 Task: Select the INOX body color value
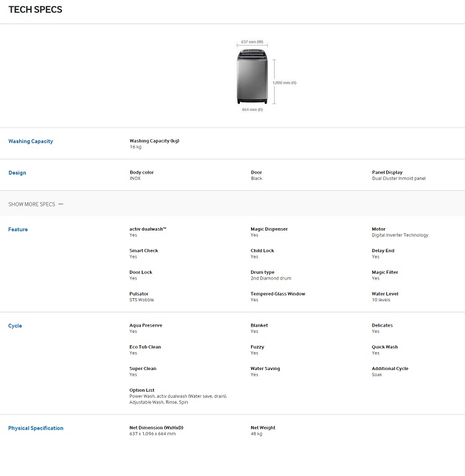point(135,178)
